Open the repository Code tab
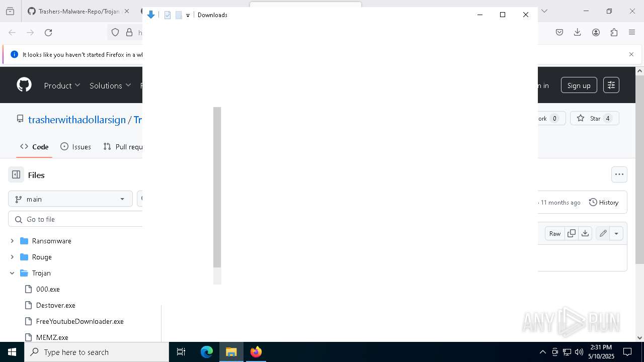 [34, 147]
